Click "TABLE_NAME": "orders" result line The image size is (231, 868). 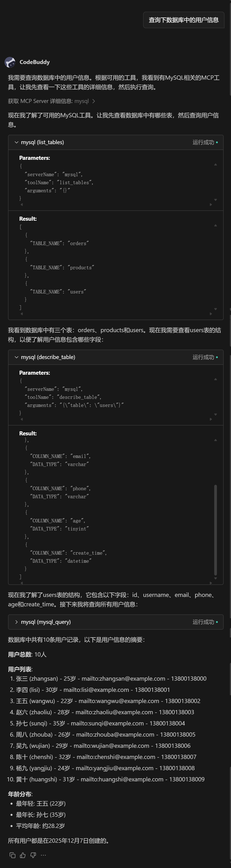coord(59,243)
